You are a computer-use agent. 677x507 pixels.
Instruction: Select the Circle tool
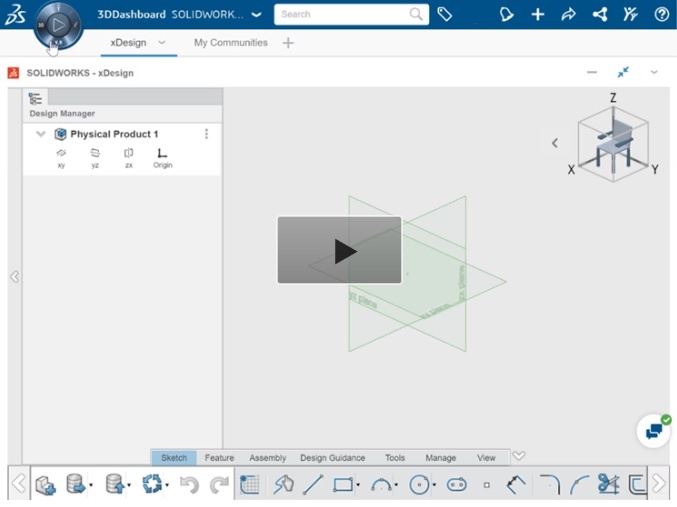tap(419, 485)
